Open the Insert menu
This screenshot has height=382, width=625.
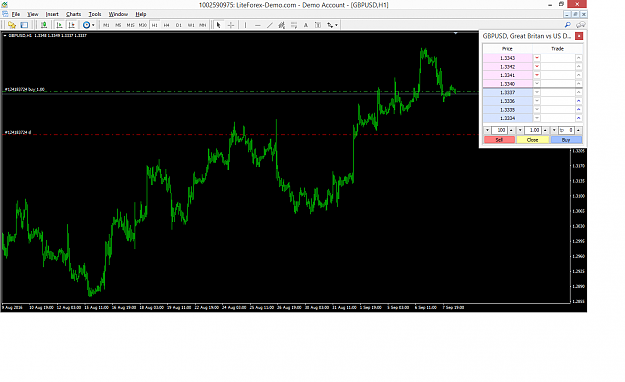[52, 14]
